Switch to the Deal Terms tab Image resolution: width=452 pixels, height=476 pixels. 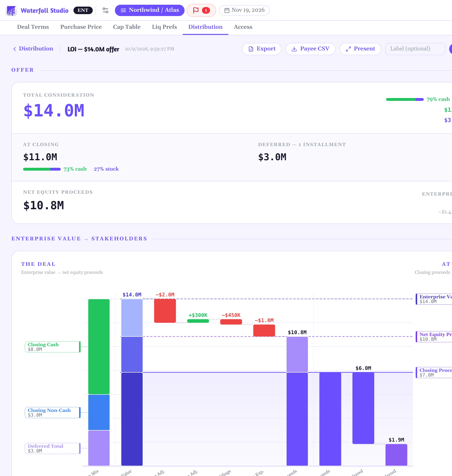click(33, 27)
